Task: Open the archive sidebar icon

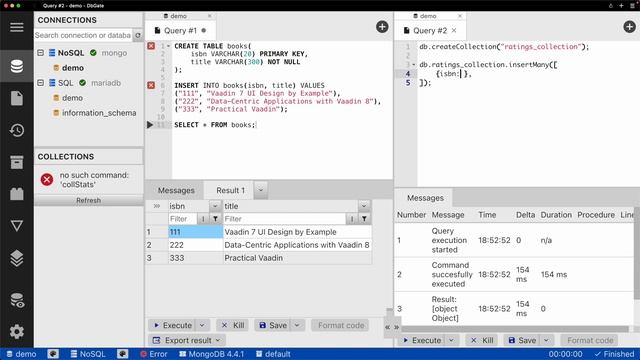Action: (17, 162)
